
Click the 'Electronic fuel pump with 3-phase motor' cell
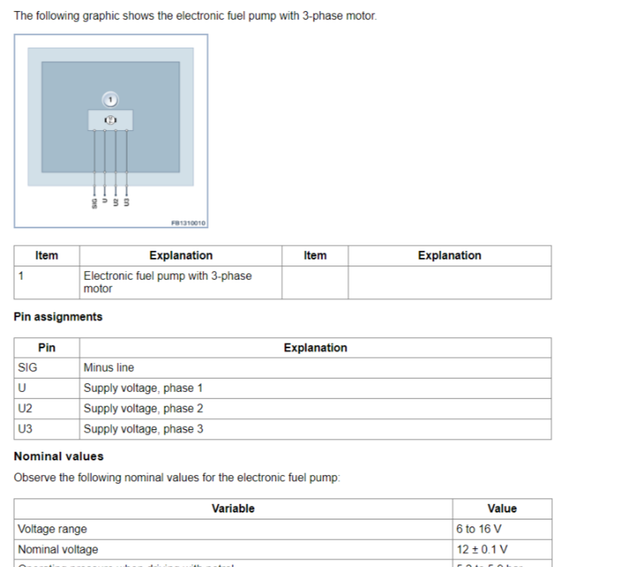coord(180,282)
